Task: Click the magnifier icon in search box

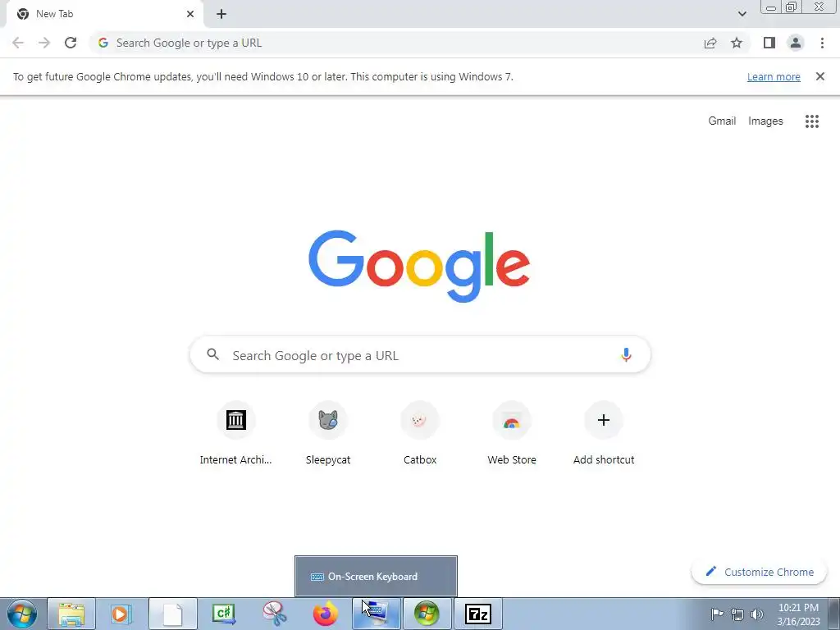Action: coord(212,354)
